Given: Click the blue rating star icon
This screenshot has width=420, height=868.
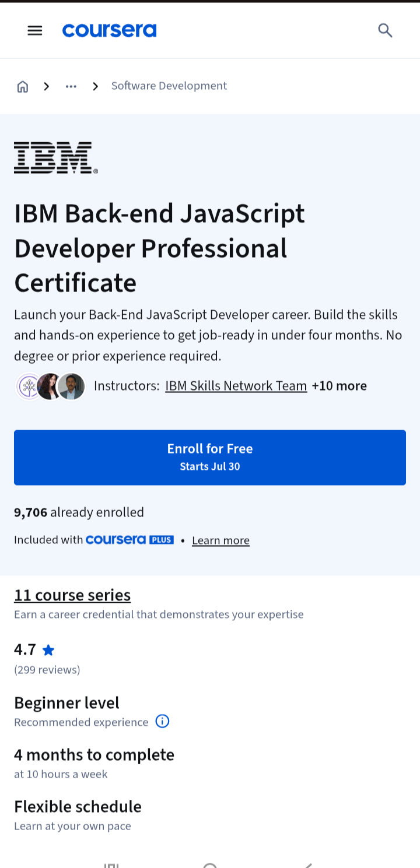Looking at the screenshot, I should [x=48, y=649].
